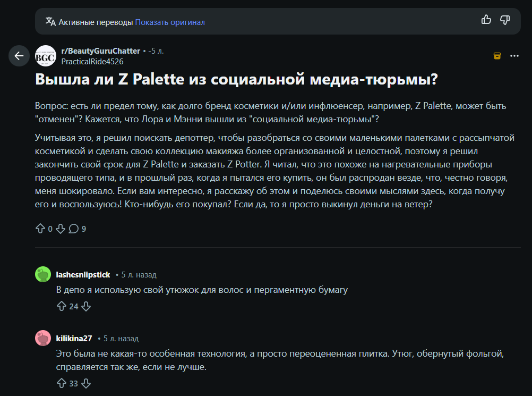Open the post comments bubble icon
Screen dimensions: 532x396
tap(74, 229)
